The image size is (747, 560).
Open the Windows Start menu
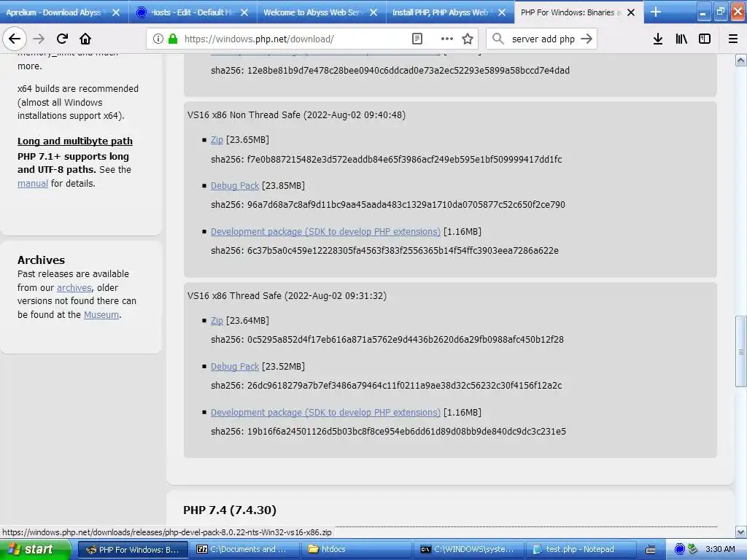click(x=35, y=550)
